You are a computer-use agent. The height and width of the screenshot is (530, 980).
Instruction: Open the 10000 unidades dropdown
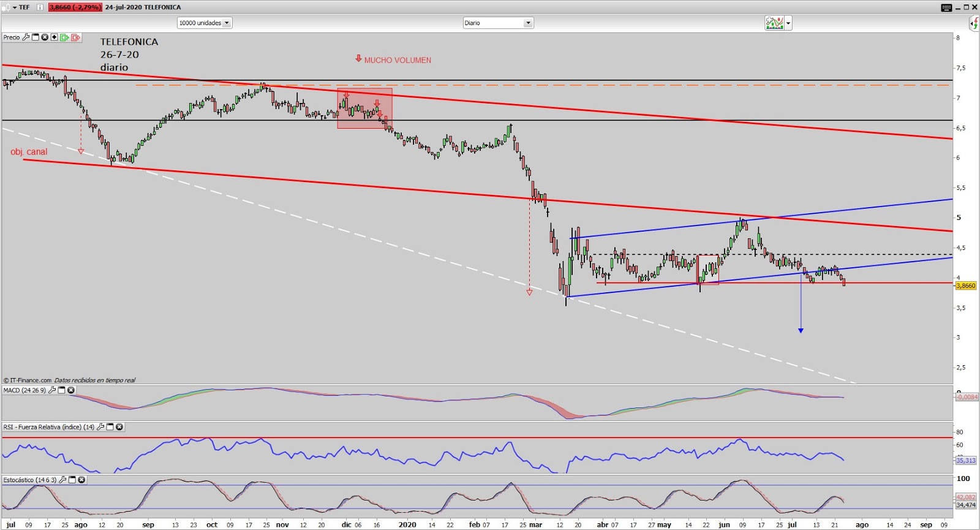click(x=205, y=23)
